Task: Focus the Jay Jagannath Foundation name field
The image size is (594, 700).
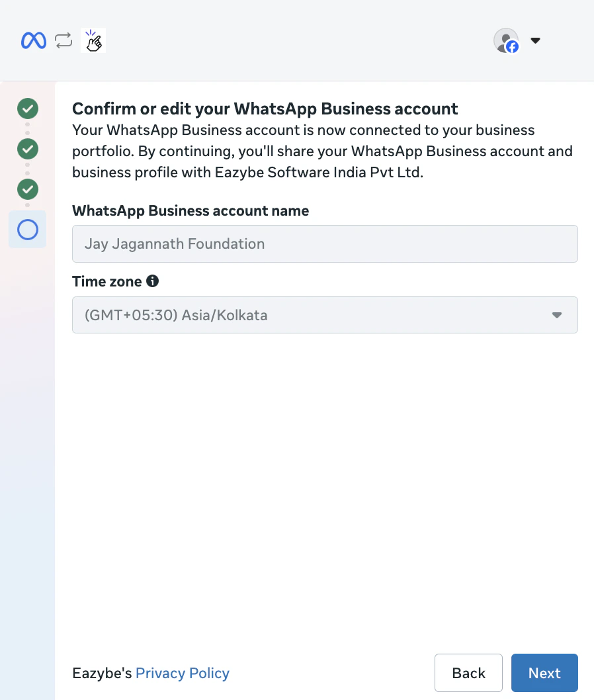Action: click(x=325, y=243)
